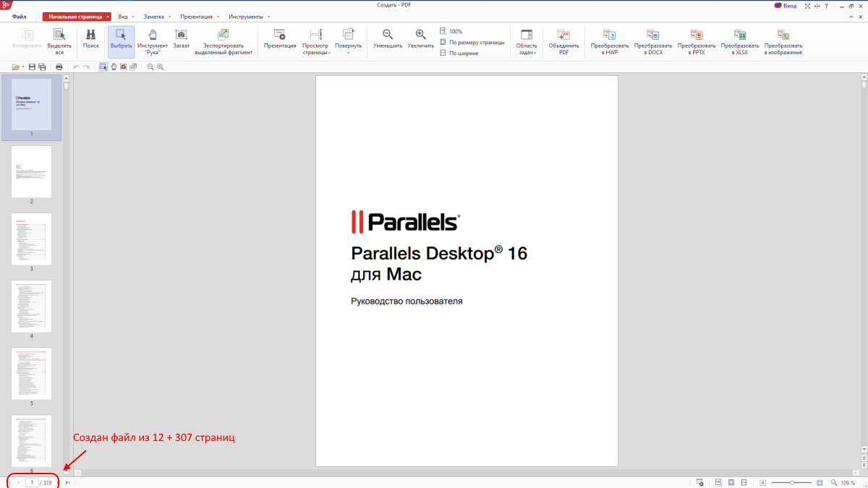Click the Save All icon in quick toolbar

tap(42, 67)
